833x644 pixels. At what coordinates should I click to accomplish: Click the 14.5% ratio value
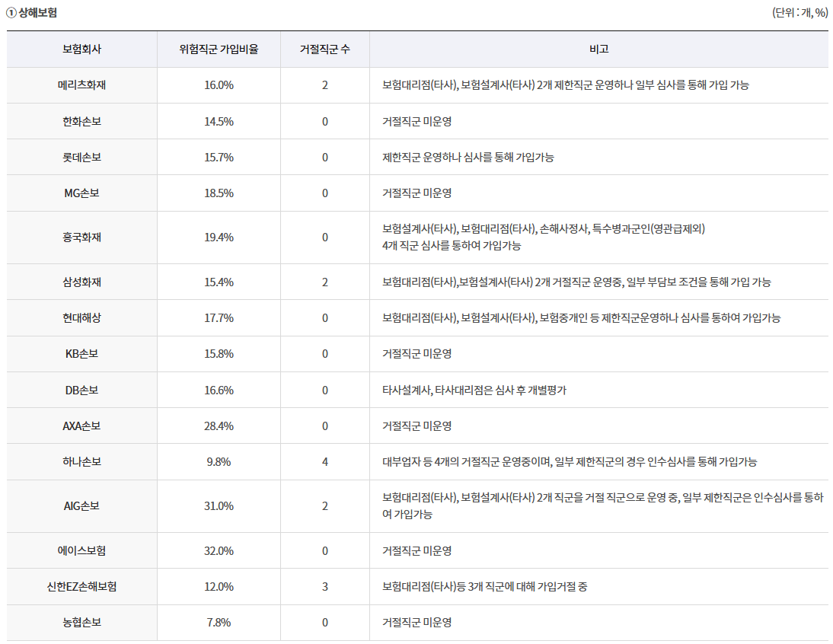tap(219, 122)
